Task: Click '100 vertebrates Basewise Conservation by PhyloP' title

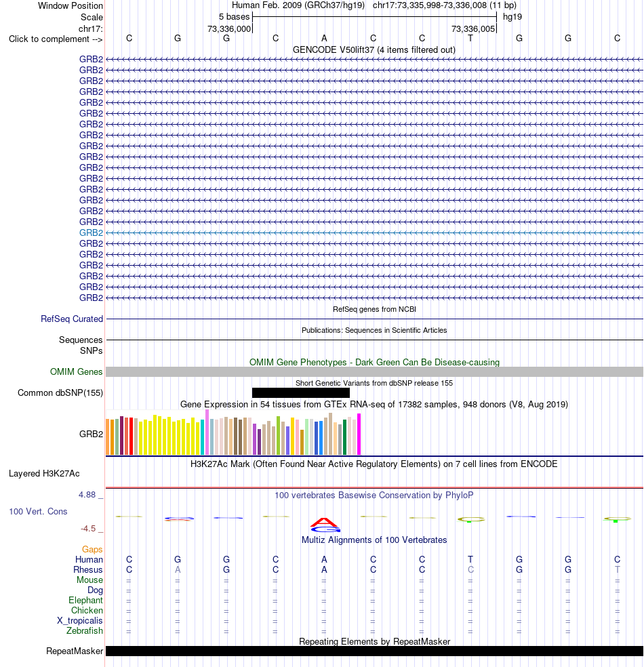Action: click(x=374, y=495)
